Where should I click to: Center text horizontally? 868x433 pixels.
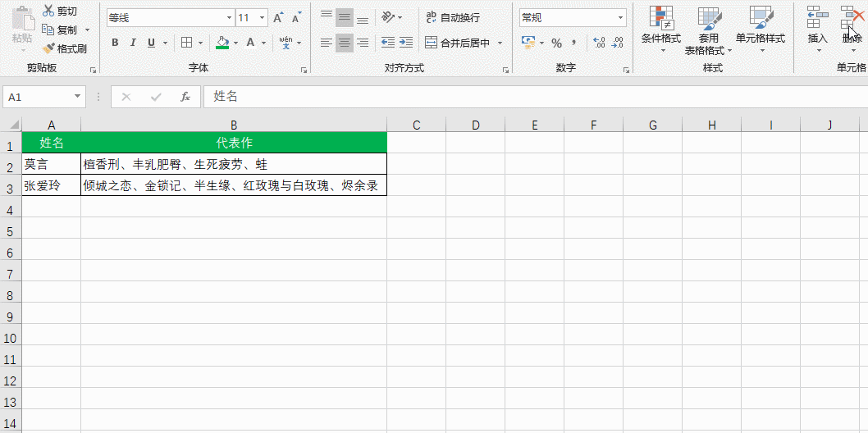point(345,43)
